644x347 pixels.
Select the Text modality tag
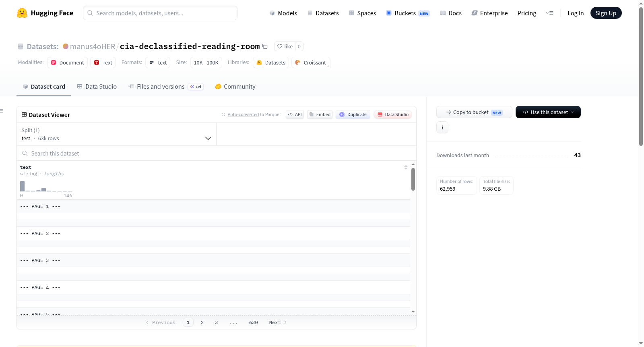pyautogui.click(x=103, y=62)
